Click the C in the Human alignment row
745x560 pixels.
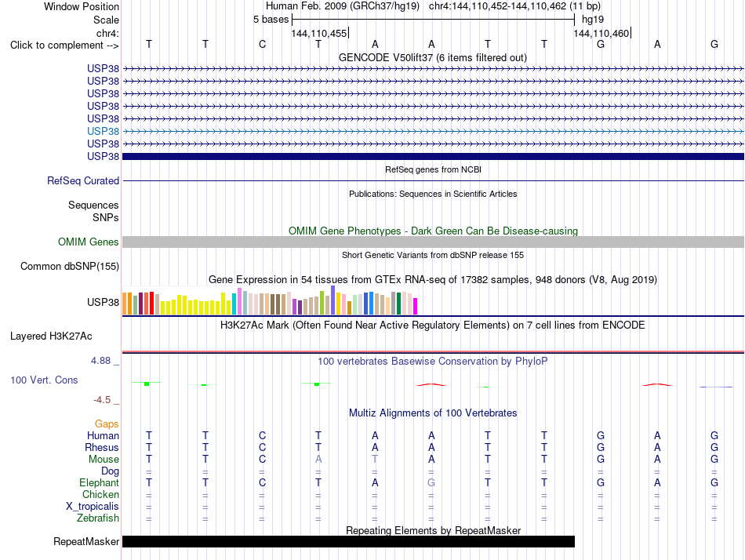tap(262, 436)
